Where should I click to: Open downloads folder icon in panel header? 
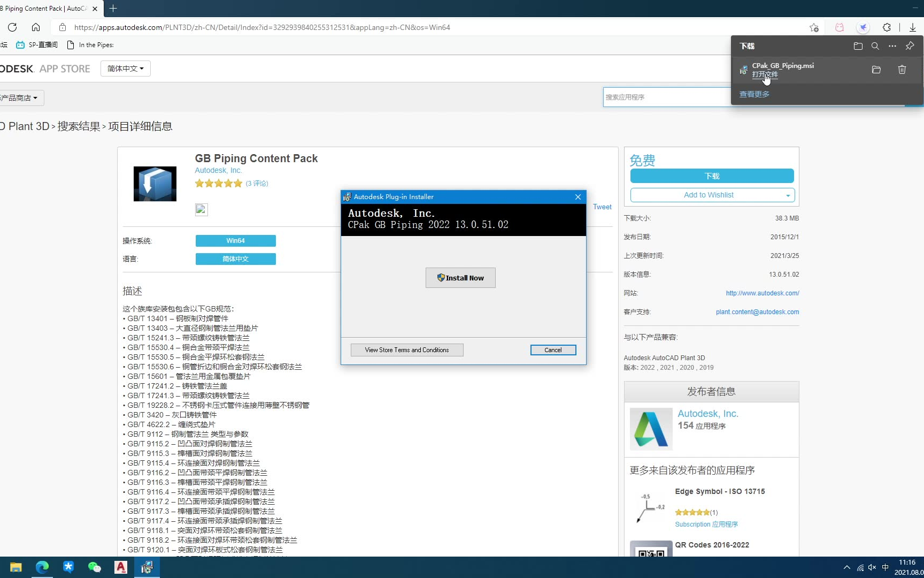pyautogui.click(x=858, y=46)
